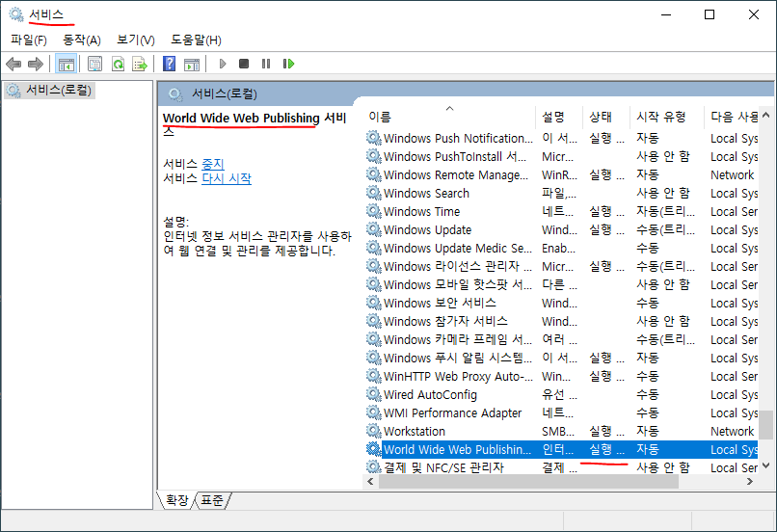Maximize the 서비스 window
This screenshot has height=532, width=777.
click(x=710, y=14)
